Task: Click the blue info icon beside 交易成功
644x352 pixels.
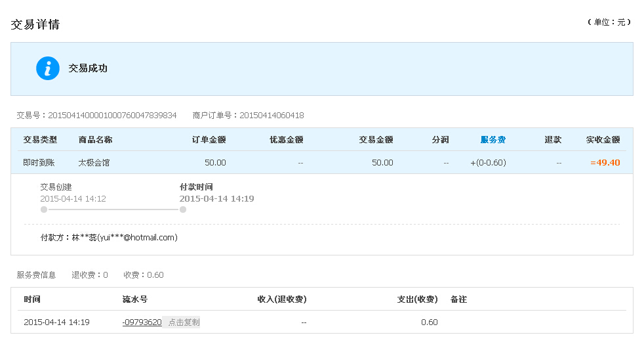Action: click(48, 68)
